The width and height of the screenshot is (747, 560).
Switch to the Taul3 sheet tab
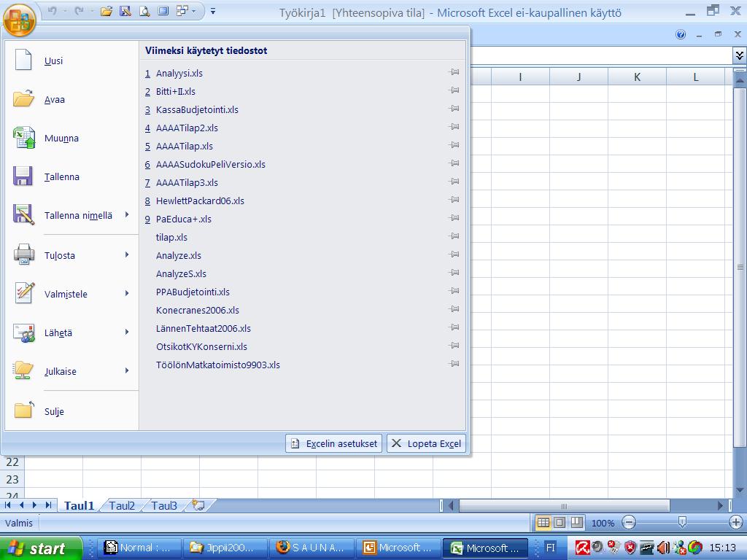[164, 505]
